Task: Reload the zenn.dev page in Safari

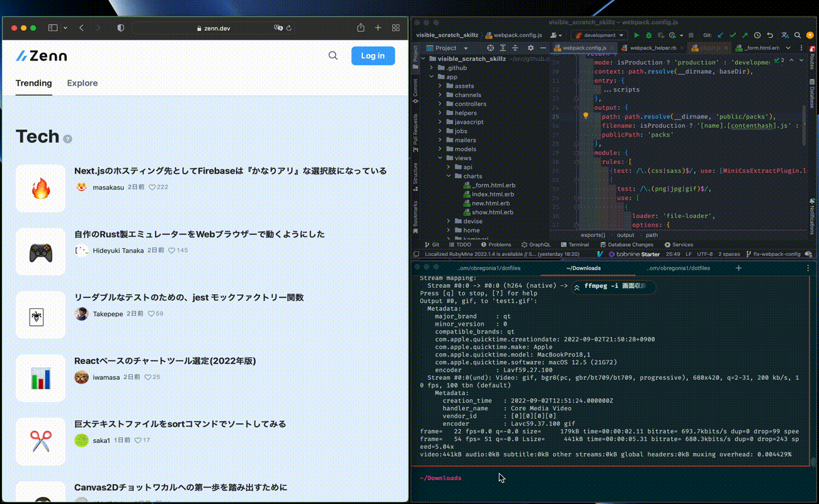Action: click(289, 28)
